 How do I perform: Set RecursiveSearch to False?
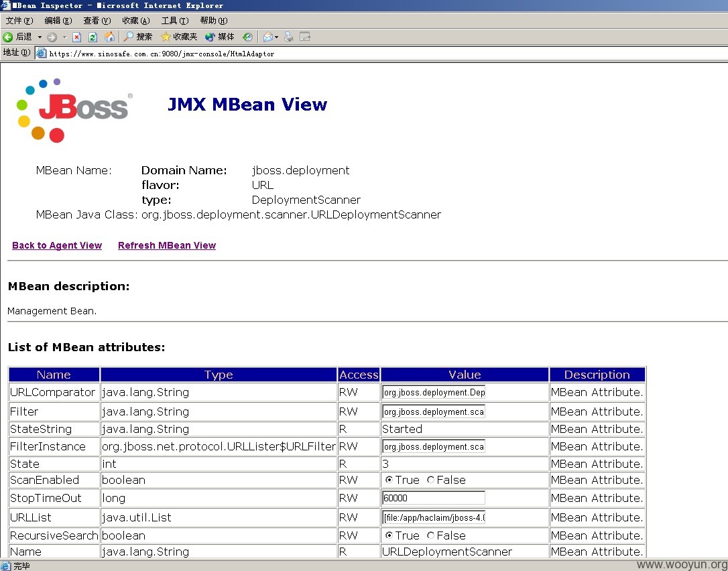430,535
